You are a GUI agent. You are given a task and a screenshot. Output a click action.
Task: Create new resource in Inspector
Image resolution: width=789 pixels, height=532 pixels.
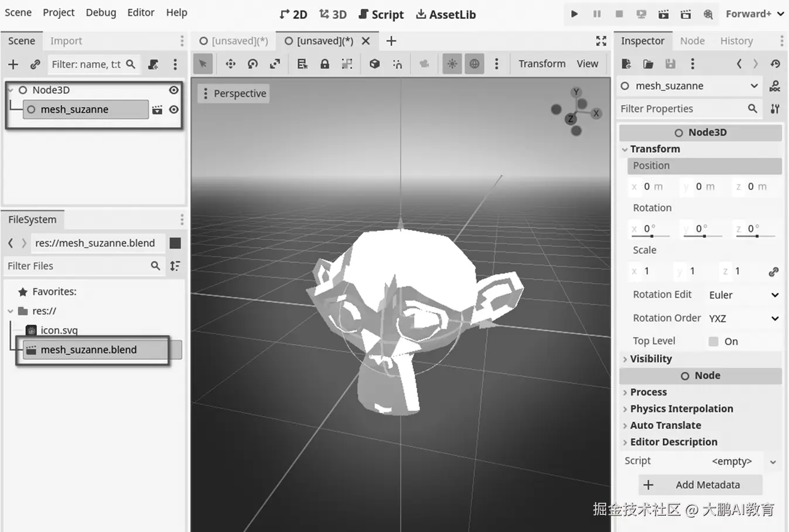pos(626,63)
